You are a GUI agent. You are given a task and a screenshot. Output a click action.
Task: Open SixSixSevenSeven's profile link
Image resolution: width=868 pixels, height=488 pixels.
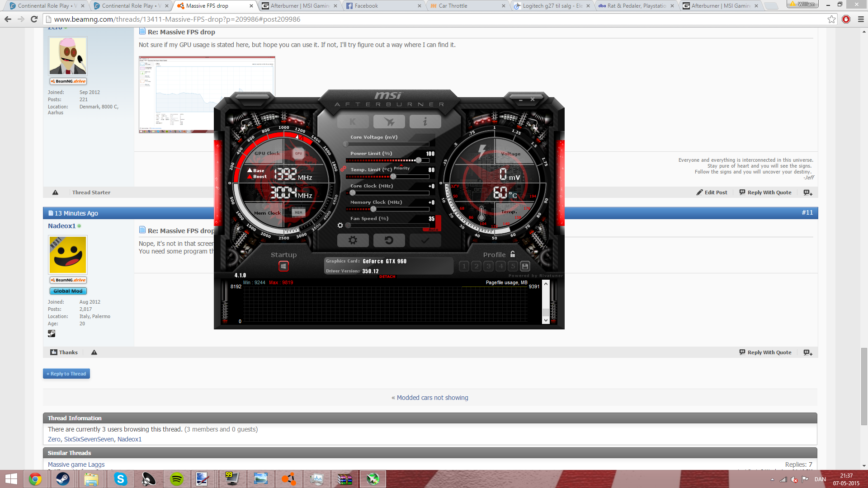[89, 439]
